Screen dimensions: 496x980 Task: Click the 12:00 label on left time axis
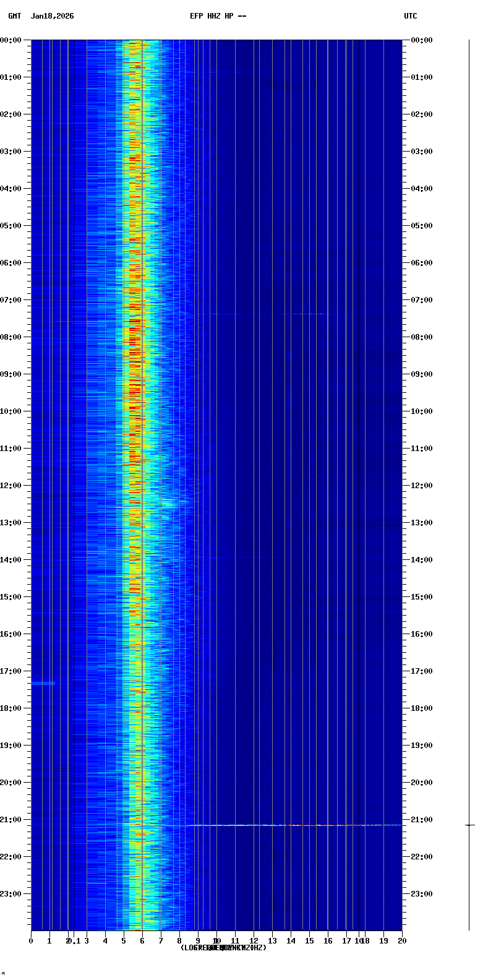point(11,486)
